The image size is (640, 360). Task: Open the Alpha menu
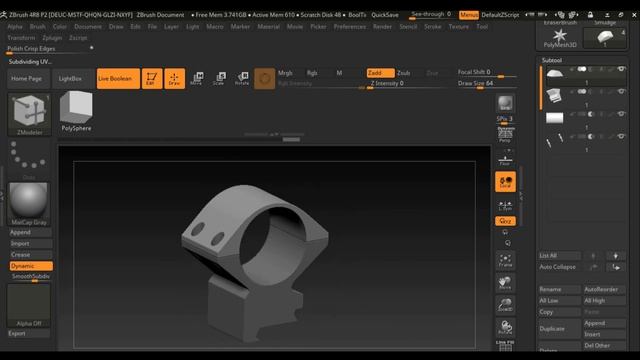coord(15,27)
